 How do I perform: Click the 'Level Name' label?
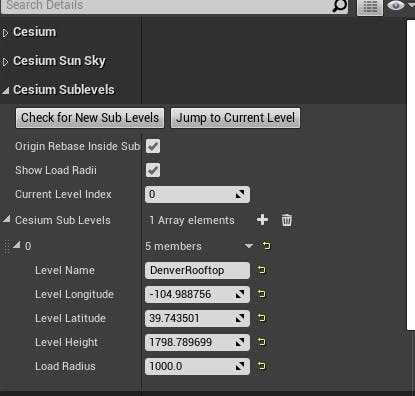click(x=65, y=270)
